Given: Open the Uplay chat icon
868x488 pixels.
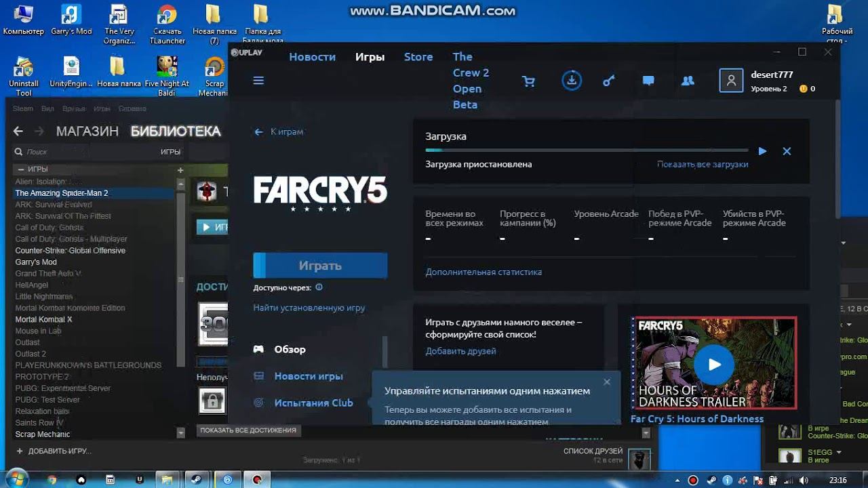Looking at the screenshot, I should (x=648, y=81).
